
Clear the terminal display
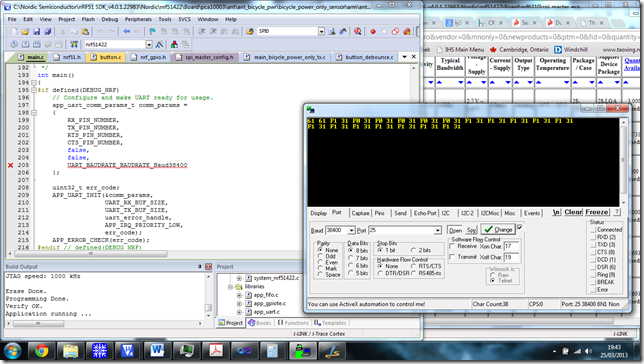coord(573,212)
